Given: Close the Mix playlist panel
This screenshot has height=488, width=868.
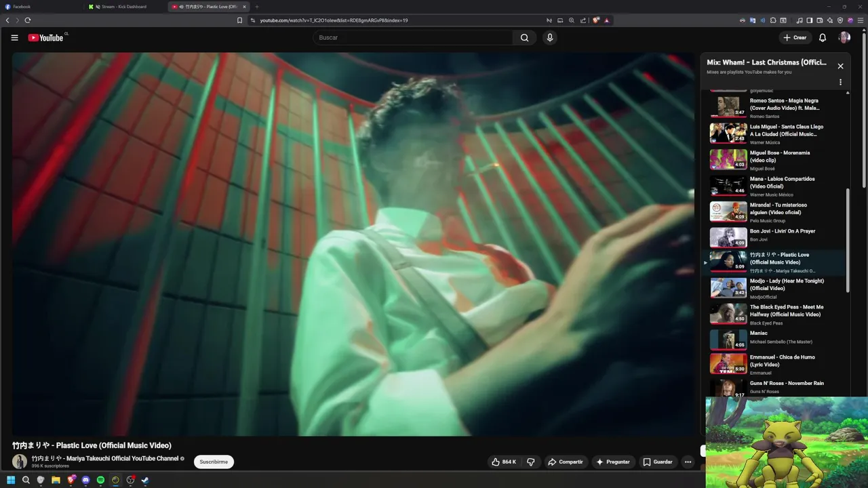Looking at the screenshot, I should coord(840,66).
